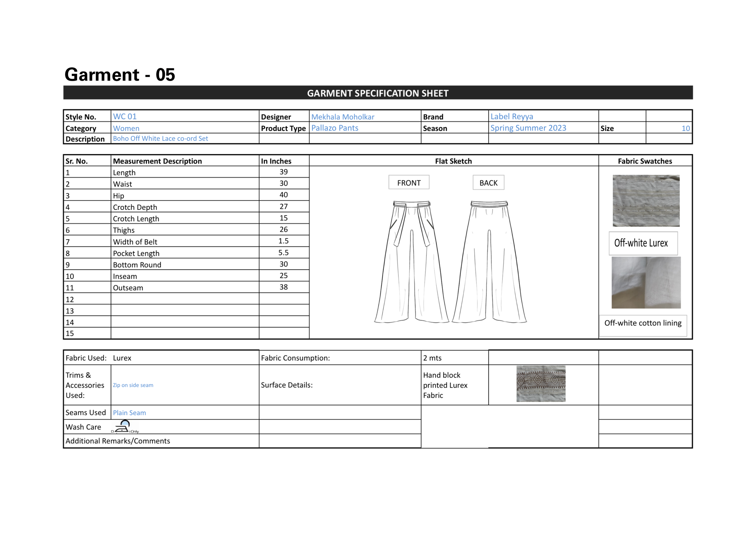
Task: Click the 'Fabric Consumption:' label
Action: [295, 358]
